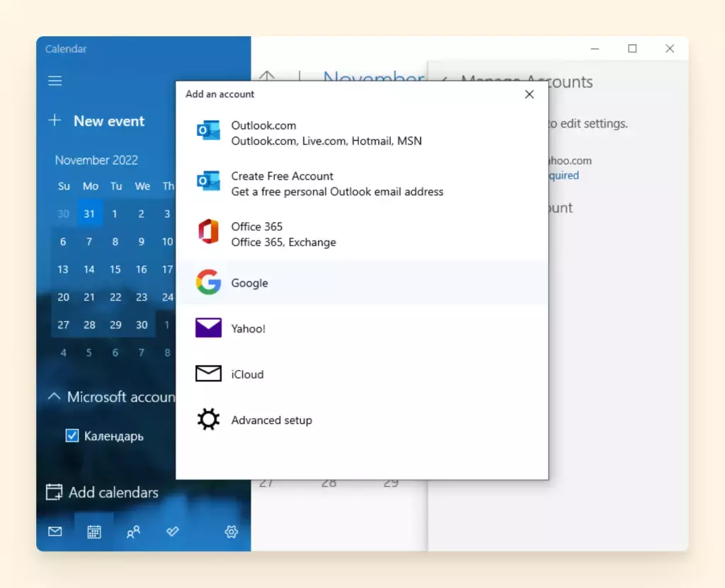Screen dimensions: 725x588
Task: Select day 23 in mini calendar
Action: pyautogui.click(x=142, y=297)
